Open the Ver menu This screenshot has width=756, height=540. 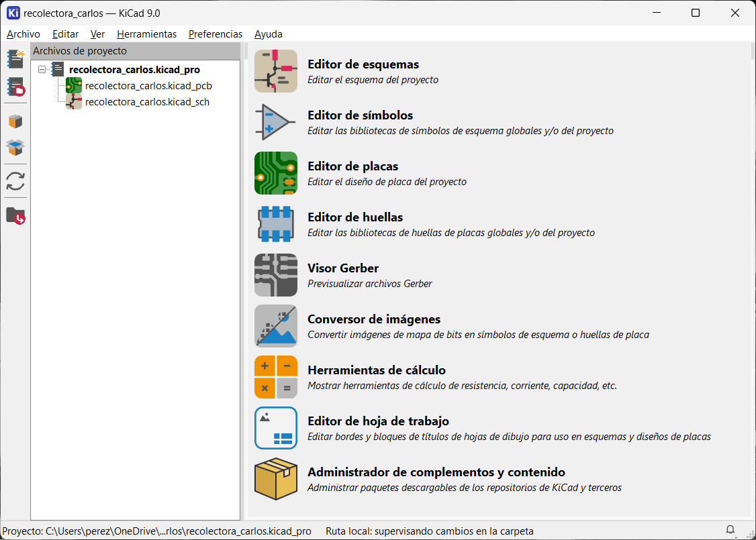coord(97,34)
